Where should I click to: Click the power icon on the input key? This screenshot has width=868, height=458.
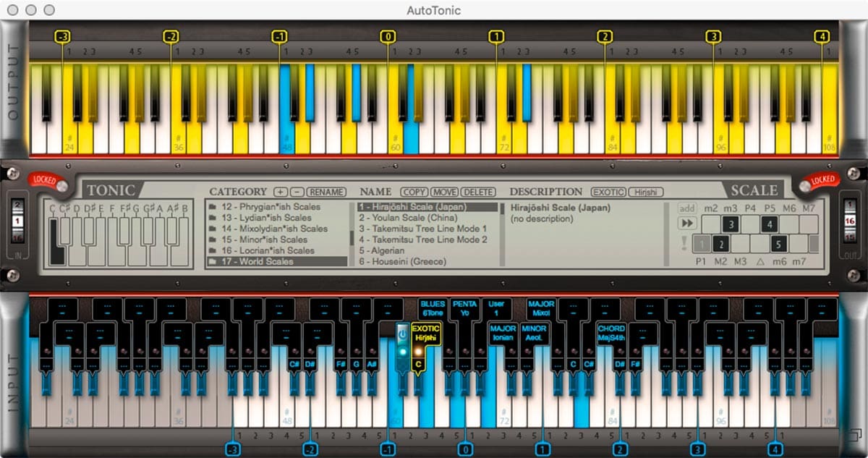(403, 335)
